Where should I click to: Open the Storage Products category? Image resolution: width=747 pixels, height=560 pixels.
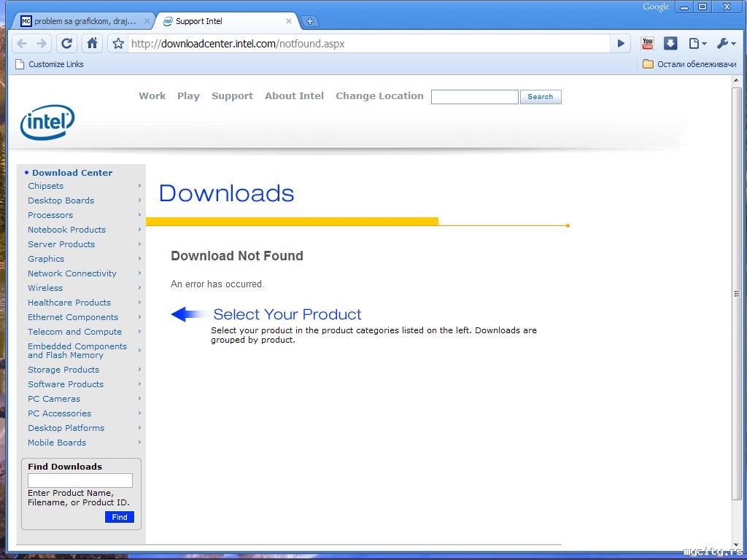tap(63, 370)
